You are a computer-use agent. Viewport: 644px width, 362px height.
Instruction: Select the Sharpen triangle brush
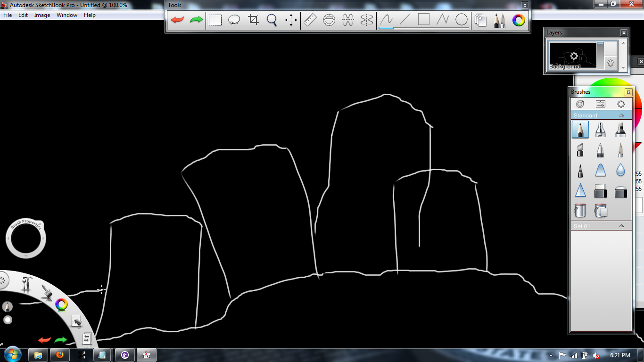point(580,191)
